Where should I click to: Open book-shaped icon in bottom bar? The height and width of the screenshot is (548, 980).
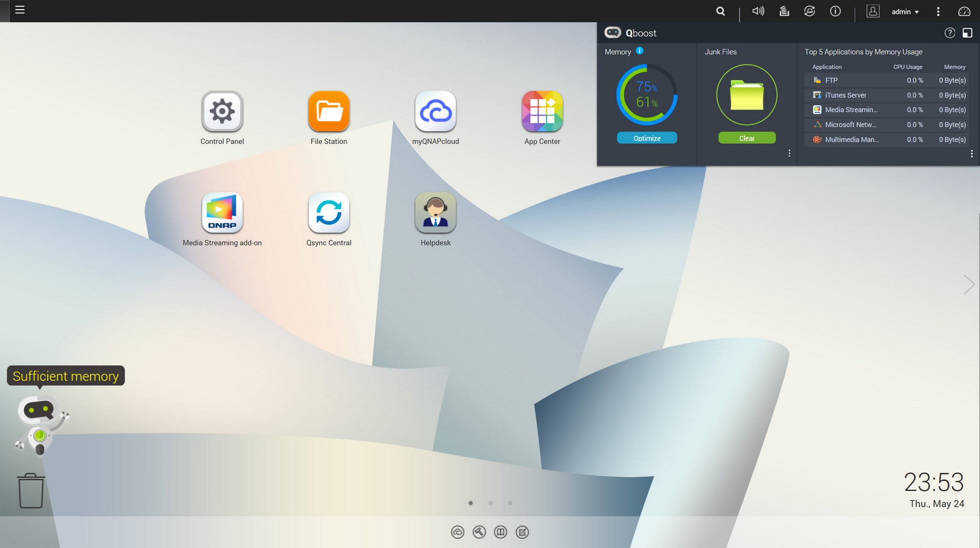[501, 532]
